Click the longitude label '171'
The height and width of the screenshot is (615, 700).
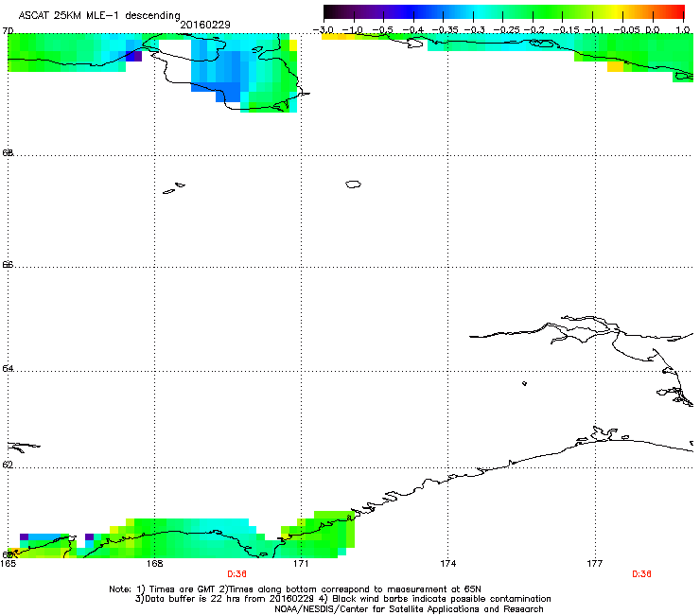301,564
